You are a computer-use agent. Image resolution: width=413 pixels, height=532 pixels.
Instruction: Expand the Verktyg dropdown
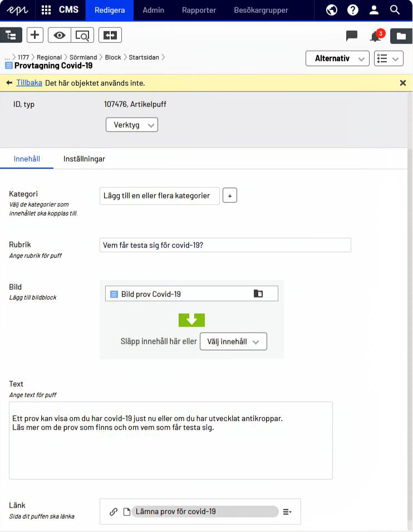coord(132,125)
